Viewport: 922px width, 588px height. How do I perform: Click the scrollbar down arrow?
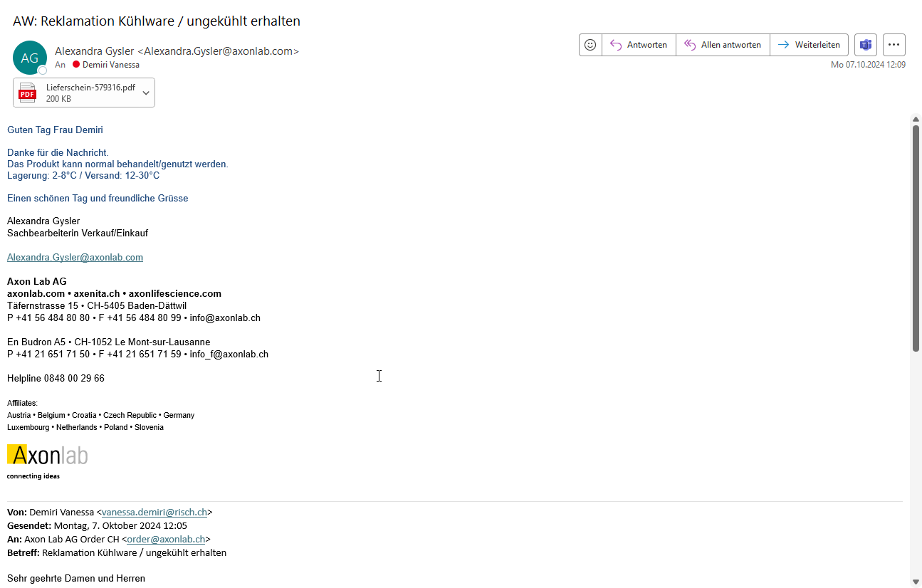click(x=916, y=582)
